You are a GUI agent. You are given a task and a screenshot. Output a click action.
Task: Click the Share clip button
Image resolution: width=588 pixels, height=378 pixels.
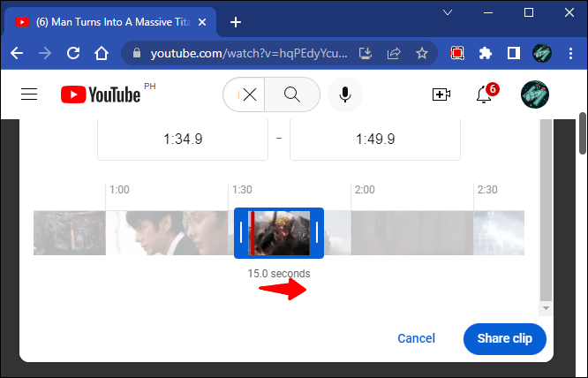505,338
